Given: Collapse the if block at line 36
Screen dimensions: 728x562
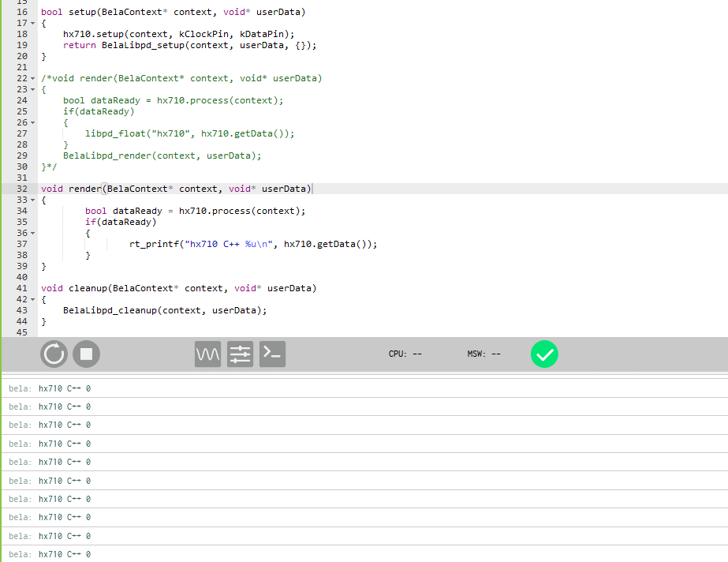Looking at the screenshot, I should 32,234.
